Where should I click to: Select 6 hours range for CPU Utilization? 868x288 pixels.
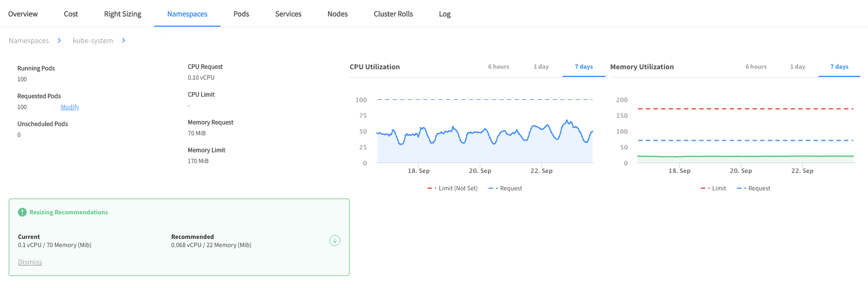pyautogui.click(x=498, y=67)
